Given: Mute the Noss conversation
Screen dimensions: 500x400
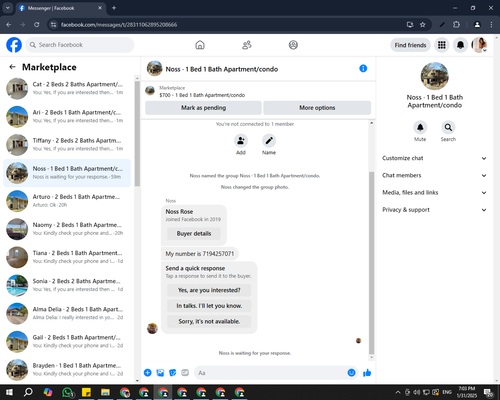Looking at the screenshot, I should point(420,127).
